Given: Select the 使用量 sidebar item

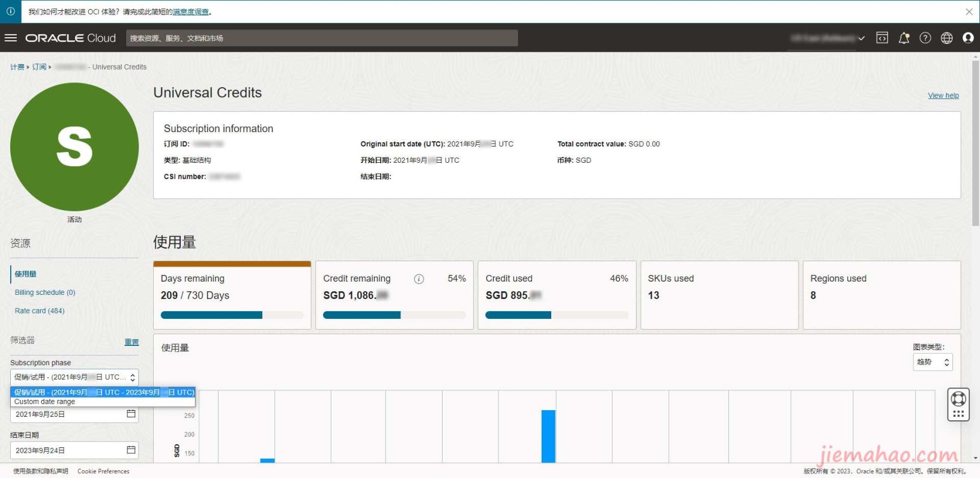Looking at the screenshot, I should point(26,274).
